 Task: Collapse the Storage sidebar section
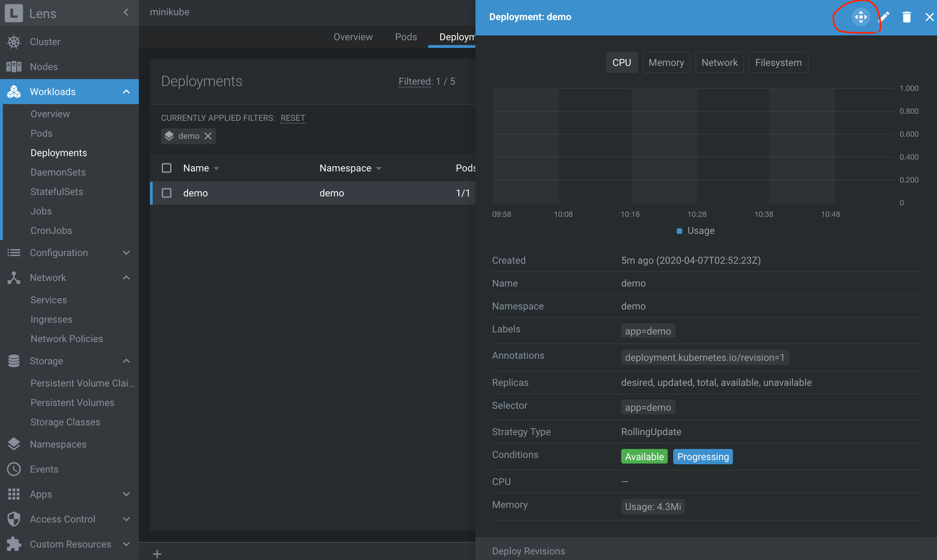[x=126, y=361]
